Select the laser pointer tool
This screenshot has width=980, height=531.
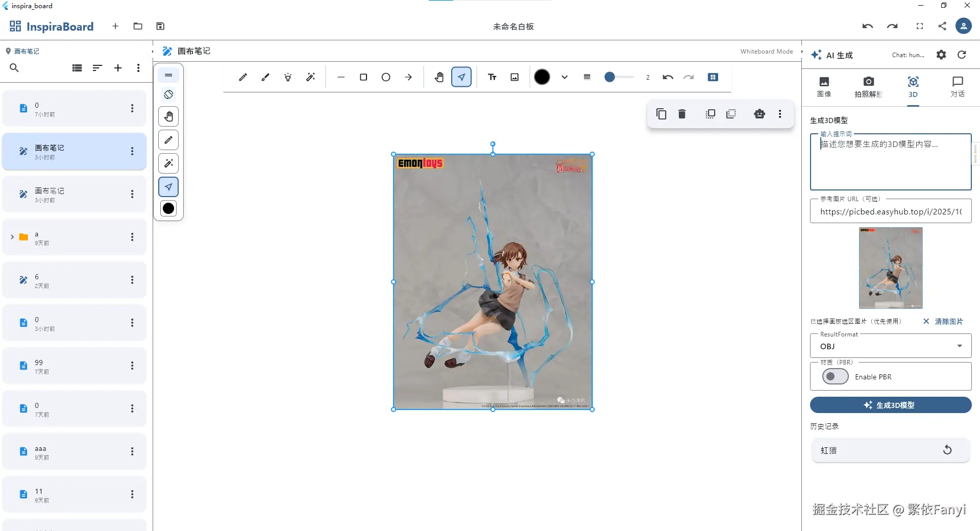(288, 77)
